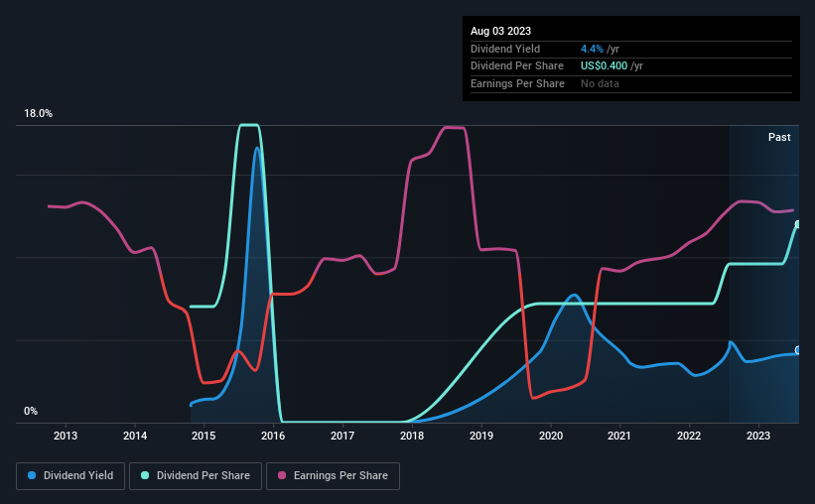815x504 pixels.
Task: Click the 18.0% y-axis label
Action: click(38, 114)
